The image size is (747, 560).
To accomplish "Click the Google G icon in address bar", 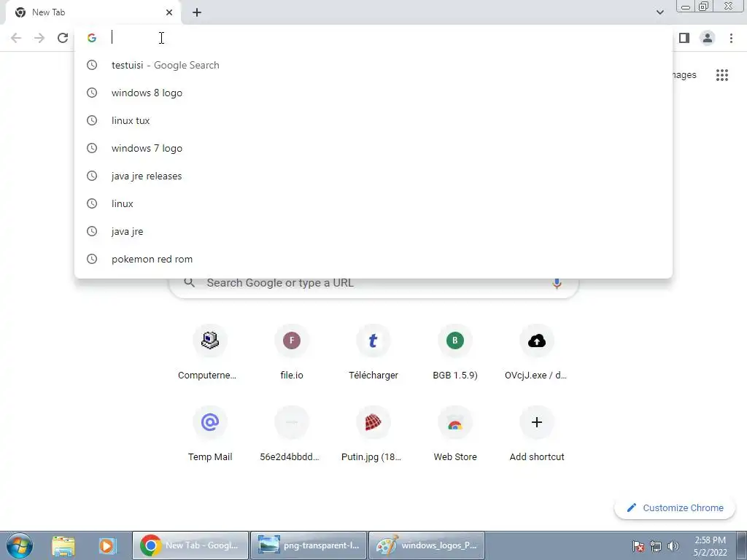I will coord(92,38).
